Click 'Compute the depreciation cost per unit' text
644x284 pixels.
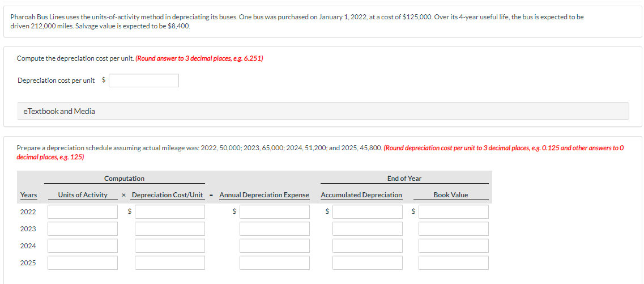coord(75,58)
